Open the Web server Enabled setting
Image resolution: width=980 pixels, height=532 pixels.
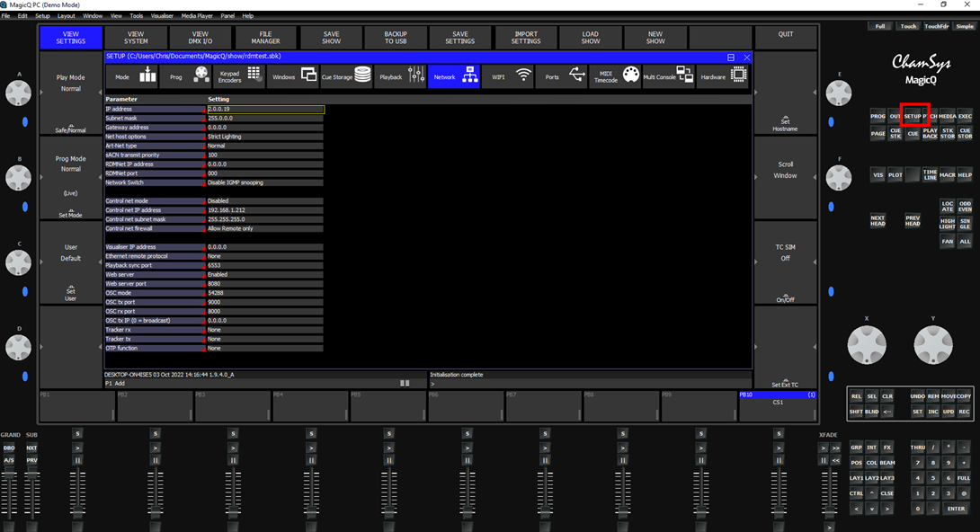coord(265,274)
